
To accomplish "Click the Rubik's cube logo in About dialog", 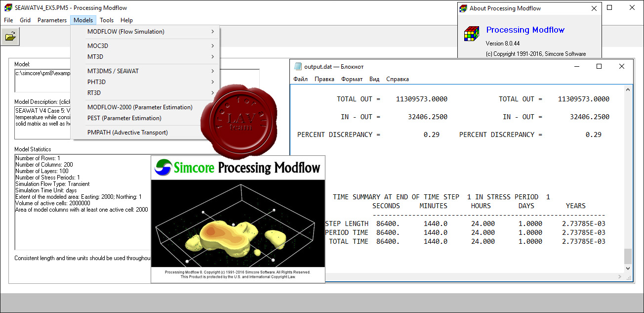I will tap(471, 34).
